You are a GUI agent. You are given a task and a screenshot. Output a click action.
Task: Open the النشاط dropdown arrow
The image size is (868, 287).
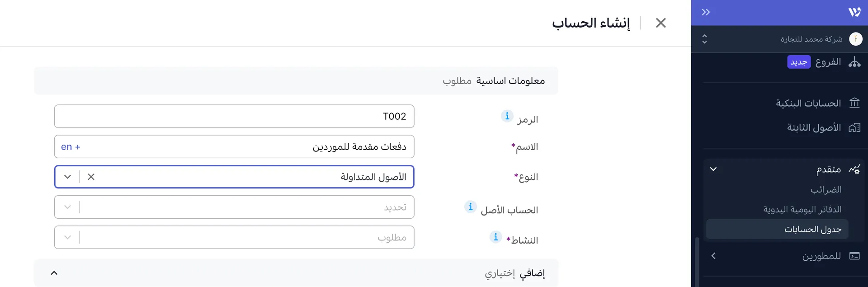[68, 237]
